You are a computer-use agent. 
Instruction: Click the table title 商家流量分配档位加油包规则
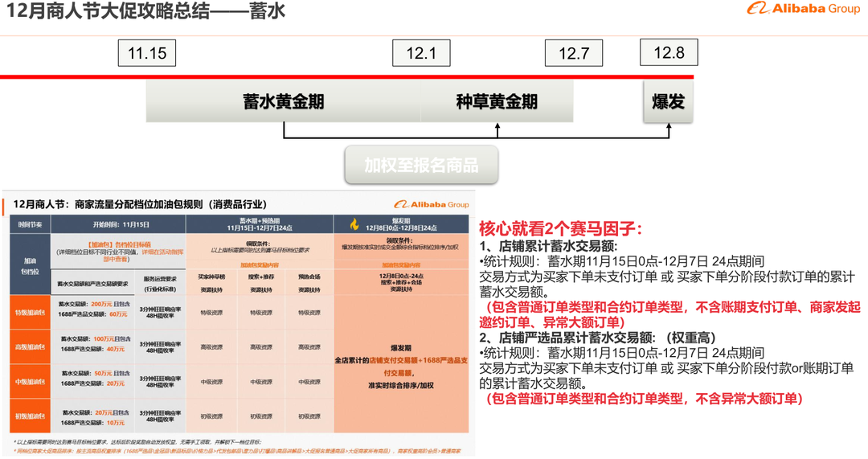[140, 204]
